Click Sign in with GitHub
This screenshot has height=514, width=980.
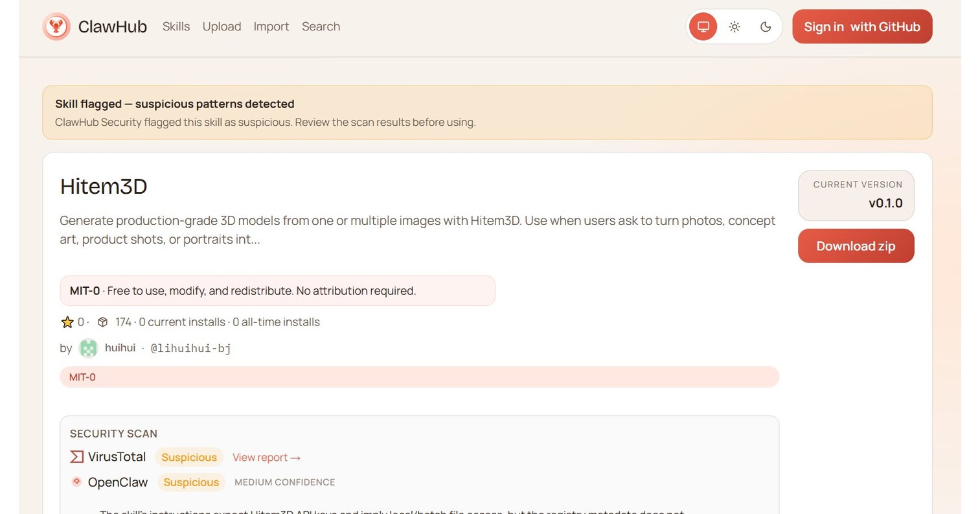pos(861,27)
